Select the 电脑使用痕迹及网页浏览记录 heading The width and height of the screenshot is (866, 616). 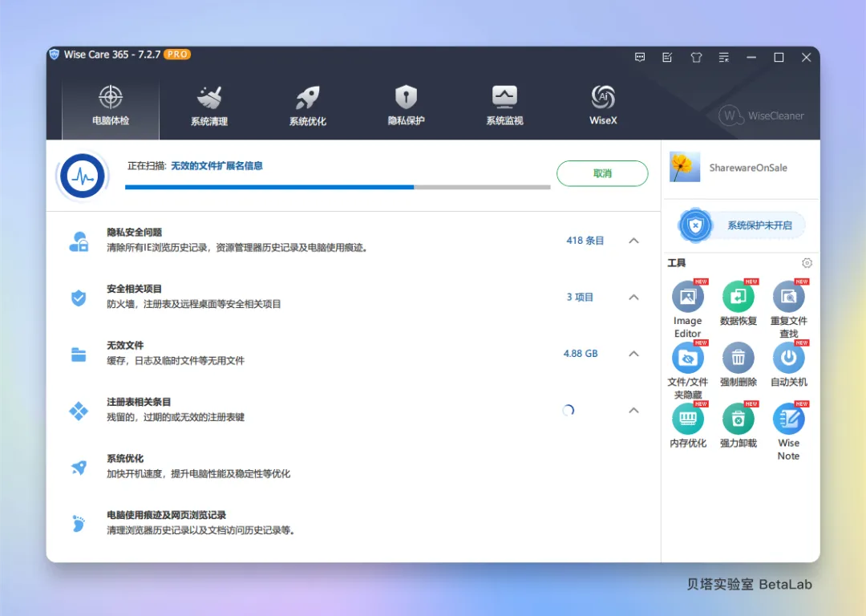pyautogui.click(x=166, y=515)
